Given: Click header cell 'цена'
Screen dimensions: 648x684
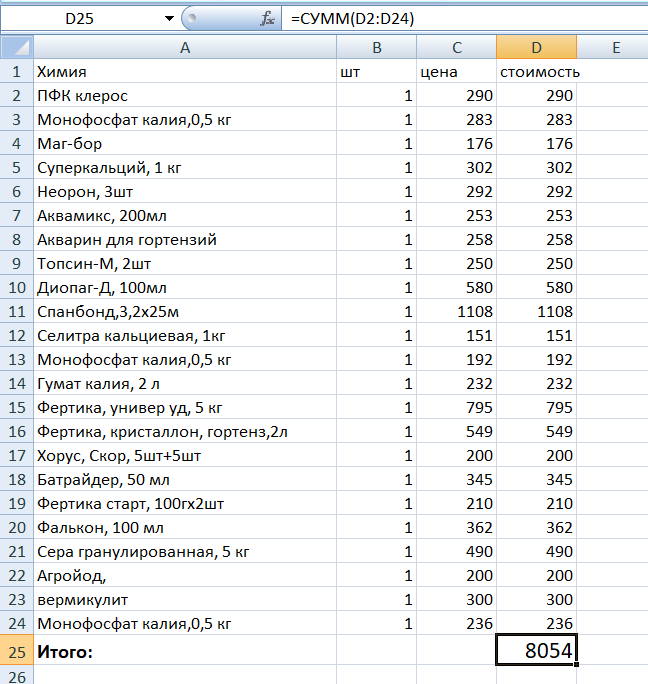Looking at the screenshot, I should click(x=456, y=71).
